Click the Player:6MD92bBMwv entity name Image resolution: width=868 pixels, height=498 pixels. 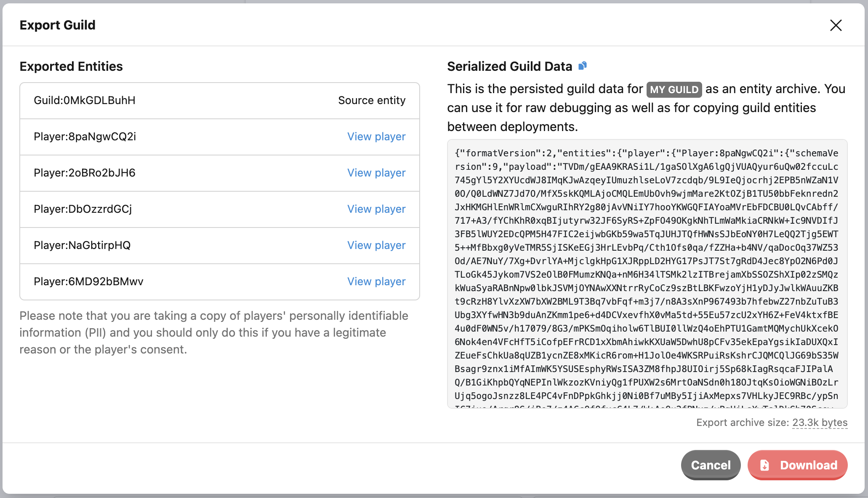[x=88, y=281]
